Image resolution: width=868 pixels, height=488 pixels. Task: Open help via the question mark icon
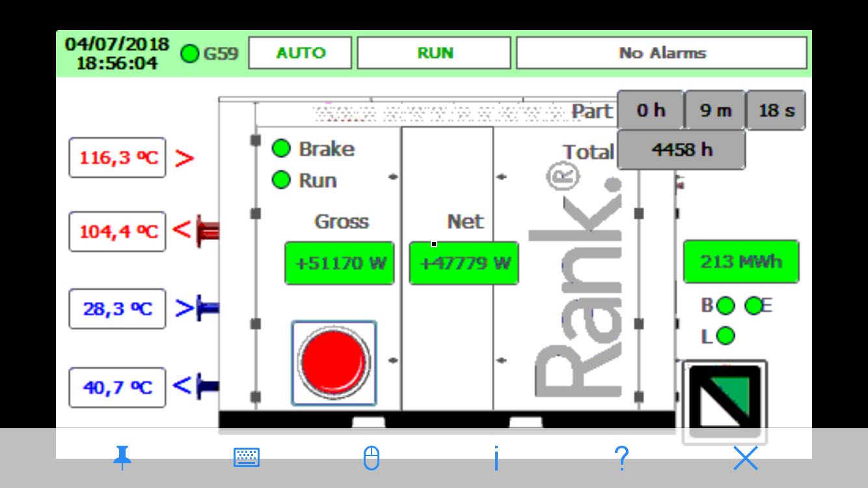[621, 459]
